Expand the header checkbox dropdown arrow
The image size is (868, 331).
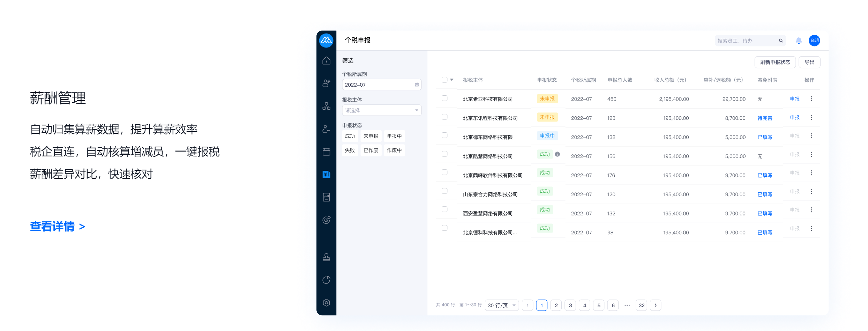(451, 80)
